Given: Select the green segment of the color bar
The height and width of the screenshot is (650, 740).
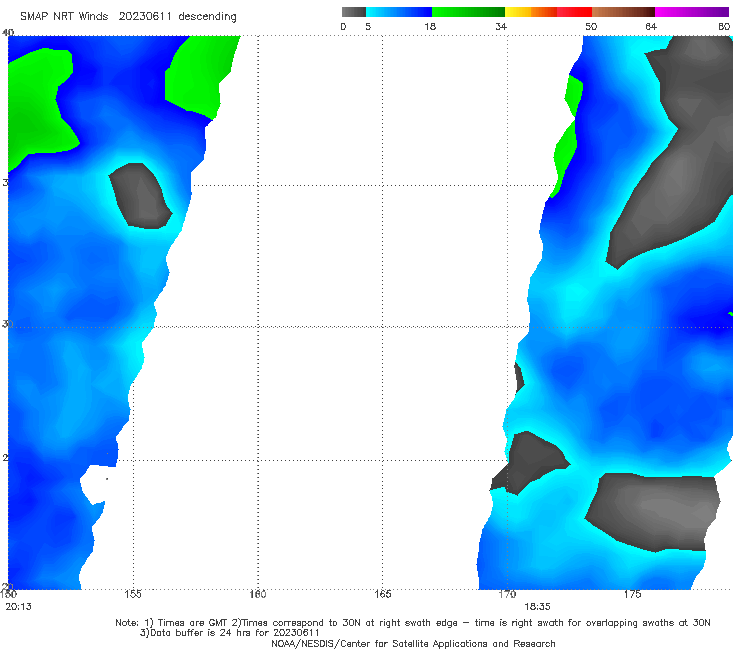Looking at the screenshot, I should tap(468, 12).
